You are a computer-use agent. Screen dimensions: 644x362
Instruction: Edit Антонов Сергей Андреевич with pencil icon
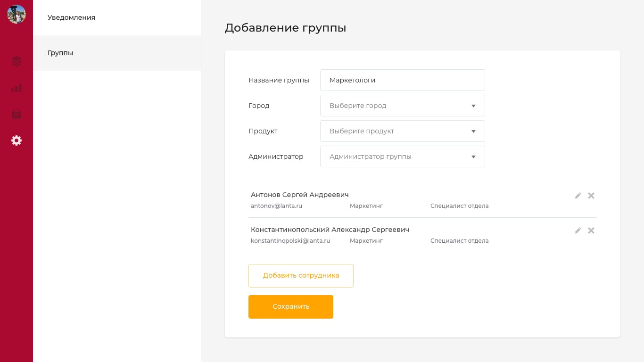pyautogui.click(x=578, y=196)
